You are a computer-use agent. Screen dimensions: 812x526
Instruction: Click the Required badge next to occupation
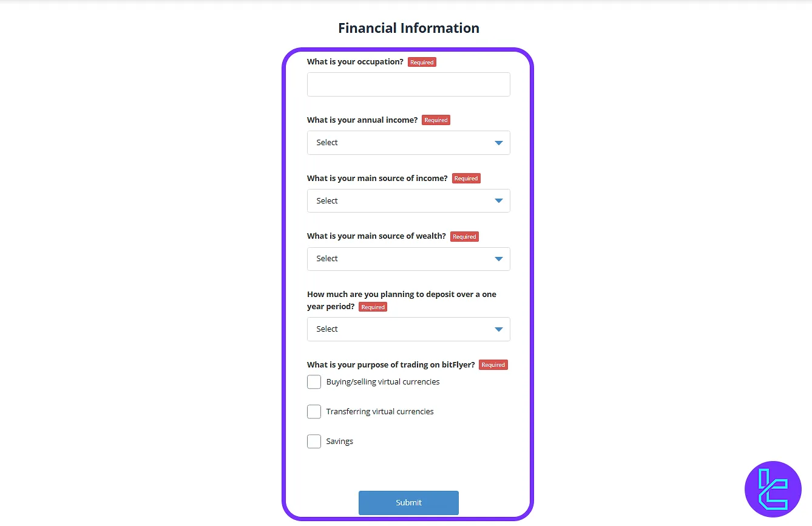(x=422, y=61)
